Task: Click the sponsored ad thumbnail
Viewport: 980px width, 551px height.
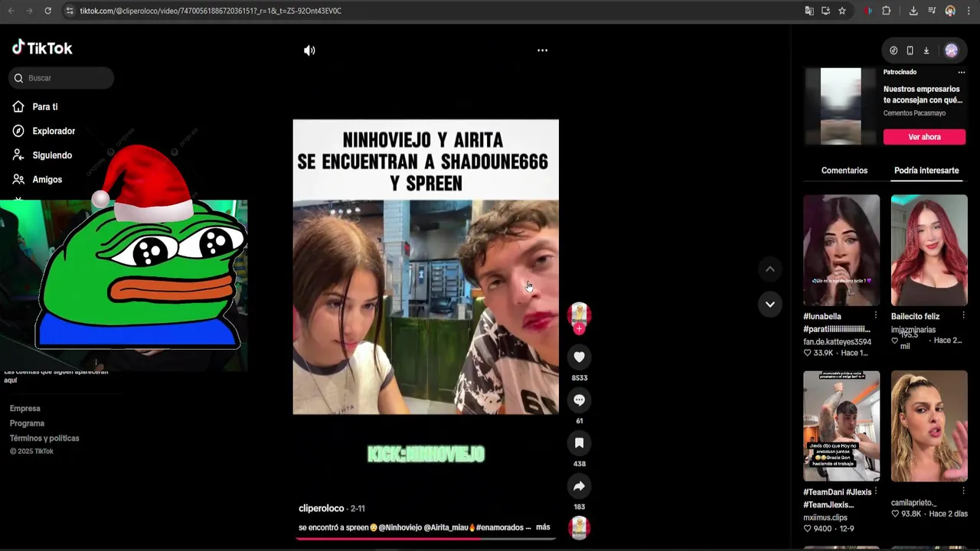Action: (x=841, y=106)
